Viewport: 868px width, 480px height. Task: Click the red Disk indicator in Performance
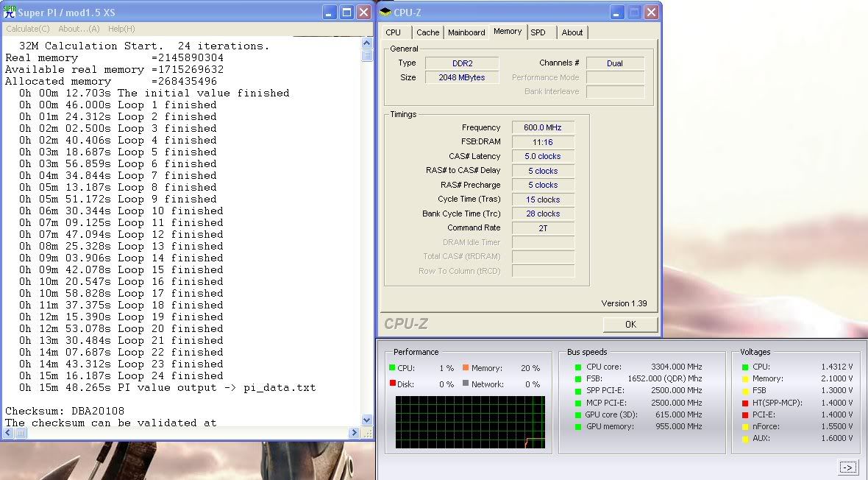393,383
